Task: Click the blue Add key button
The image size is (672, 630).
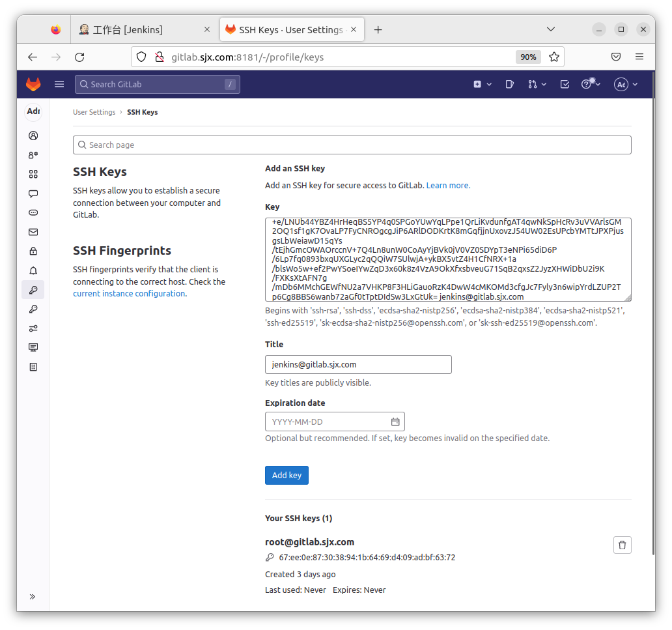Action: pyautogui.click(x=287, y=475)
